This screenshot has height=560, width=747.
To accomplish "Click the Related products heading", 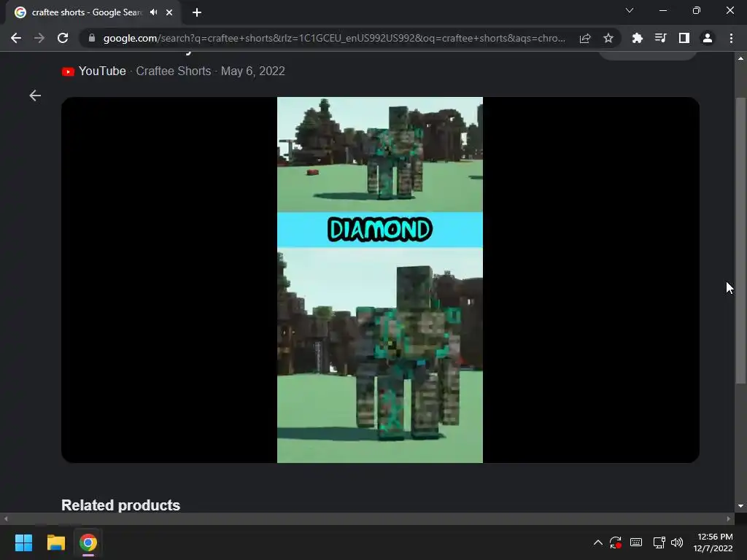I will point(120,505).
